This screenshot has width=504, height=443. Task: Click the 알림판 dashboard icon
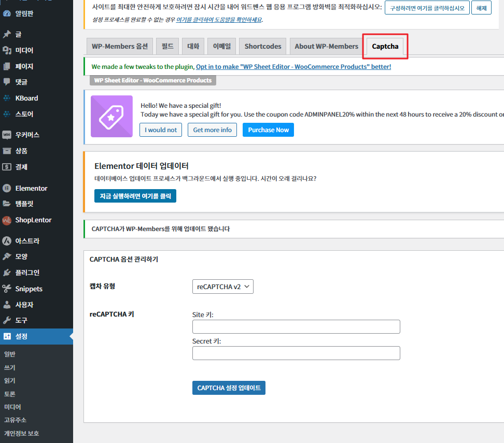(7, 13)
